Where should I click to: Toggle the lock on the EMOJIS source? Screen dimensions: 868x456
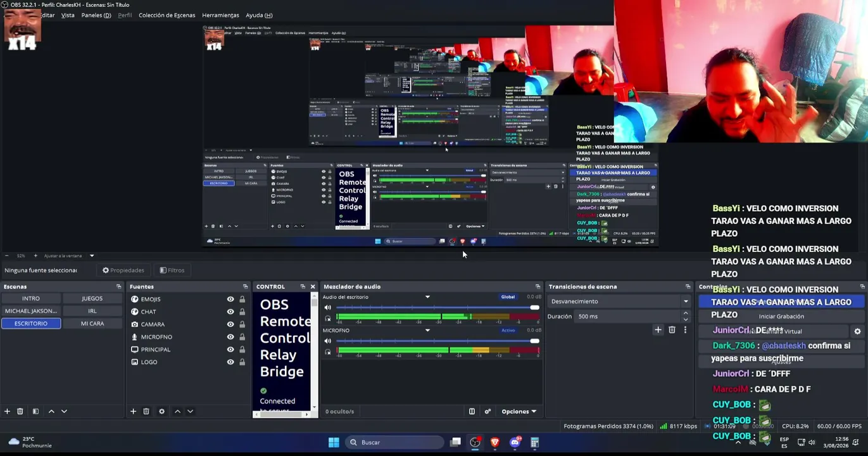242,299
